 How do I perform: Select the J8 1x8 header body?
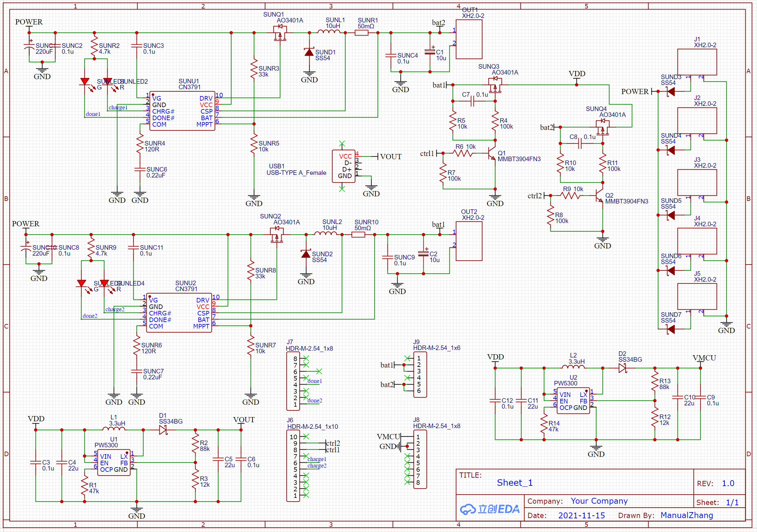click(420, 459)
